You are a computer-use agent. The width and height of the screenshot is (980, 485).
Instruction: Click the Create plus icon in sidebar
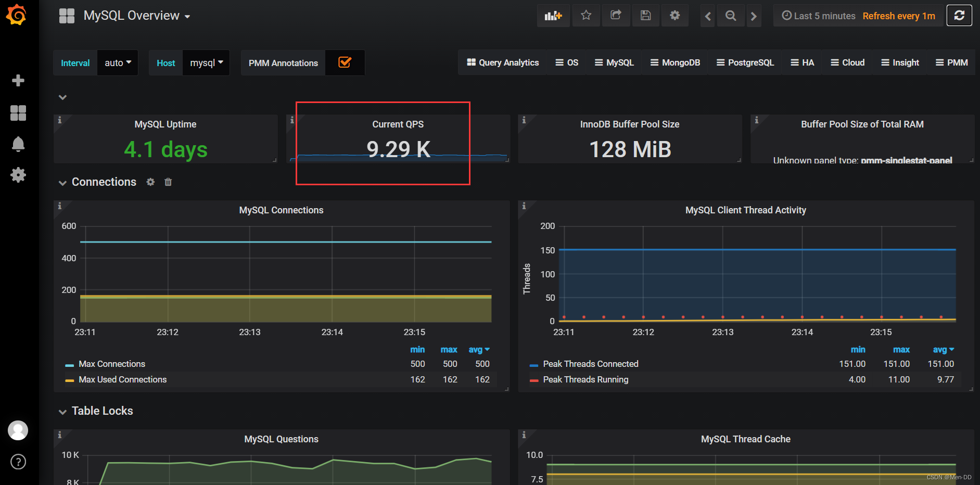click(18, 81)
